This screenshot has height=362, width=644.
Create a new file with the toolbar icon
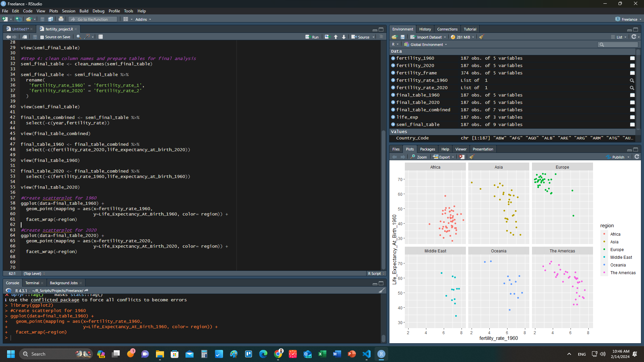5,19
